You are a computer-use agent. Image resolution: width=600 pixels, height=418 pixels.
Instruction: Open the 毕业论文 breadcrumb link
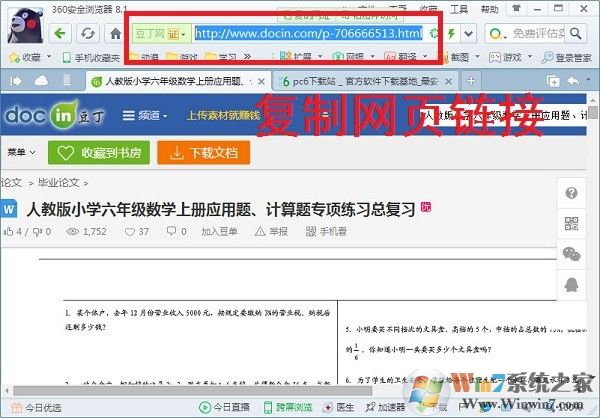(x=59, y=183)
